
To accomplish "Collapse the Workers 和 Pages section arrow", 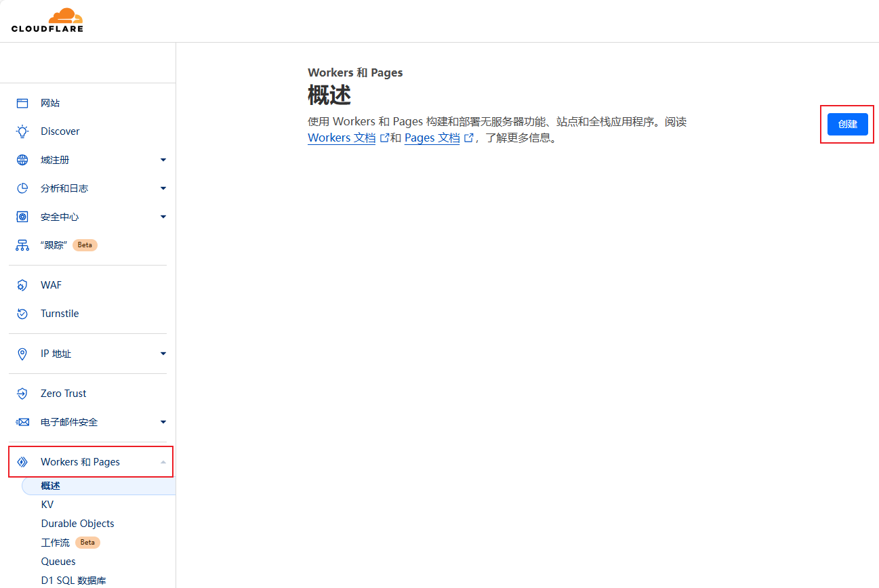I will (163, 462).
